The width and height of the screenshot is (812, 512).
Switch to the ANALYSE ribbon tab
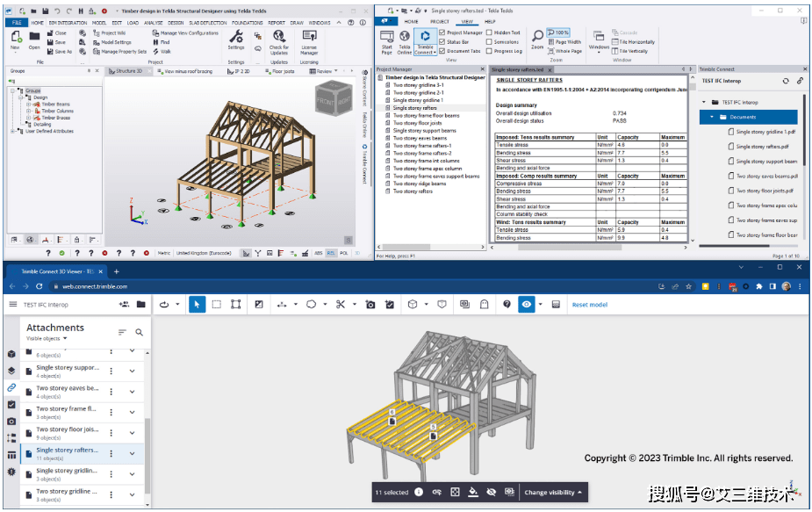(x=154, y=23)
